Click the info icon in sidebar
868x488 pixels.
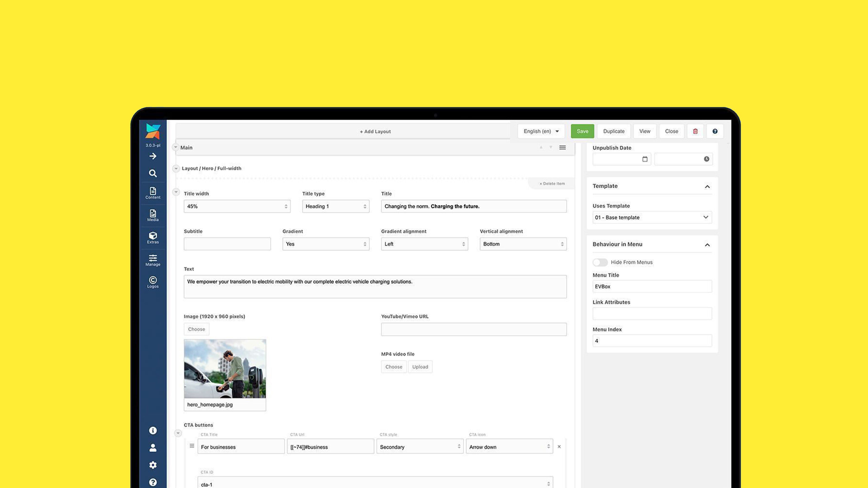[x=153, y=430]
